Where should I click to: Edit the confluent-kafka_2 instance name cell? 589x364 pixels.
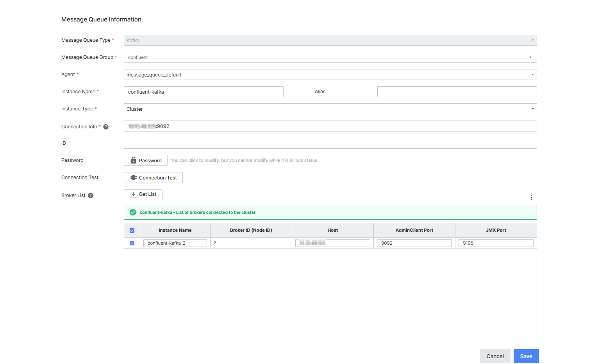pyautogui.click(x=175, y=243)
